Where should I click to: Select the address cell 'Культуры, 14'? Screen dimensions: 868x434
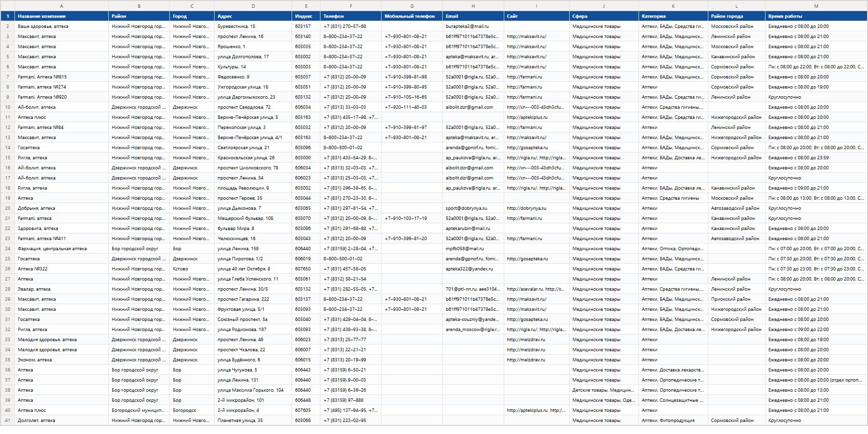point(253,67)
